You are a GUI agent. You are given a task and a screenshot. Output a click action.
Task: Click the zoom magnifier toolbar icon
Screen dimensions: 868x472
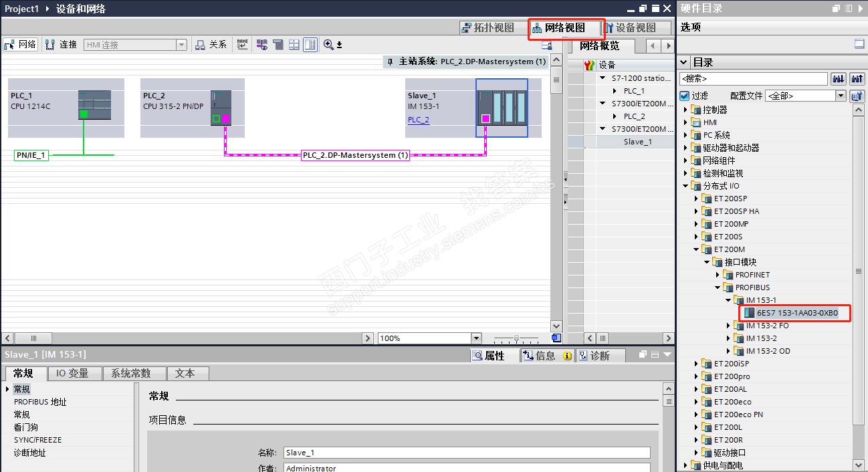tap(328, 45)
